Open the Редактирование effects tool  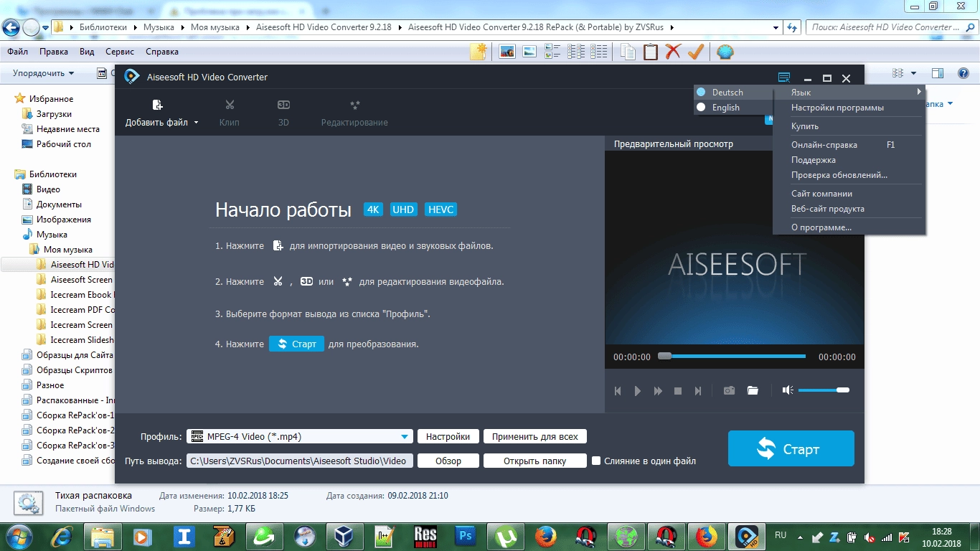pyautogui.click(x=354, y=105)
